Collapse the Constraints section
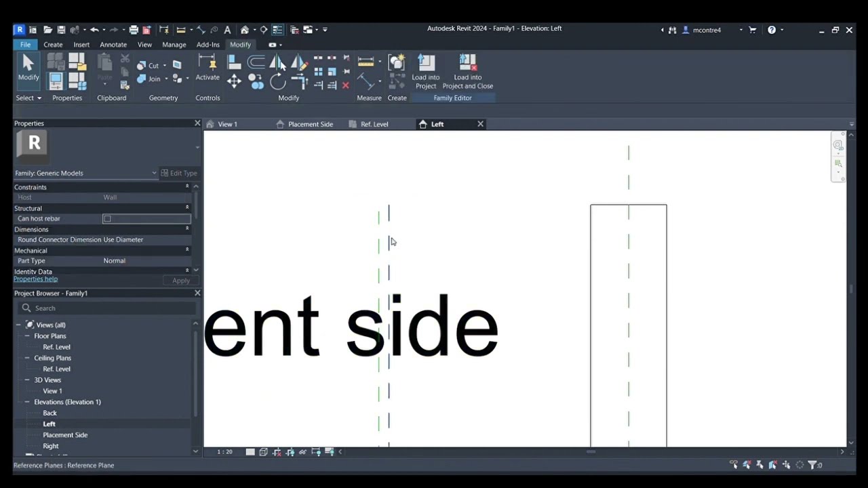 [x=187, y=186]
